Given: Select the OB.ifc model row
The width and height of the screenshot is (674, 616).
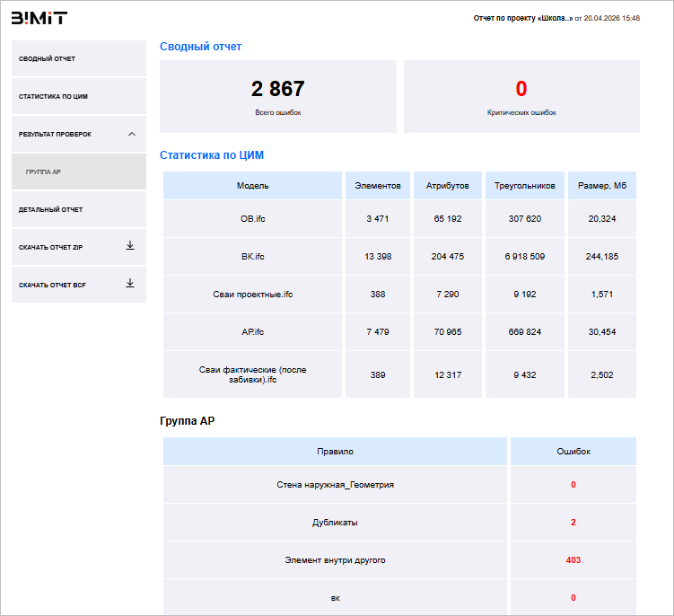Looking at the screenshot, I should 252,218.
